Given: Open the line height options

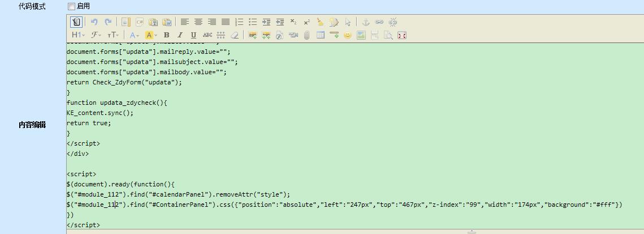Looking at the screenshot, I should coord(221,35).
